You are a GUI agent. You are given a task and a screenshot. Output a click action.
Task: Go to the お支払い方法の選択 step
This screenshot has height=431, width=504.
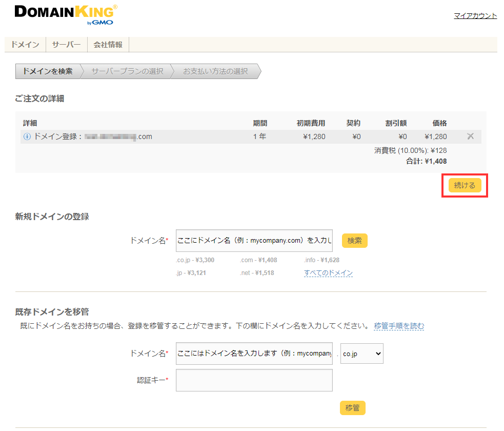click(215, 71)
